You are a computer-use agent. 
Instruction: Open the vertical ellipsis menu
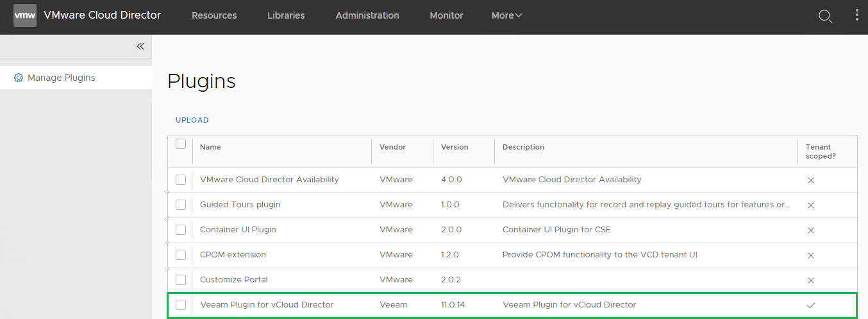pyautogui.click(x=856, y=15)
